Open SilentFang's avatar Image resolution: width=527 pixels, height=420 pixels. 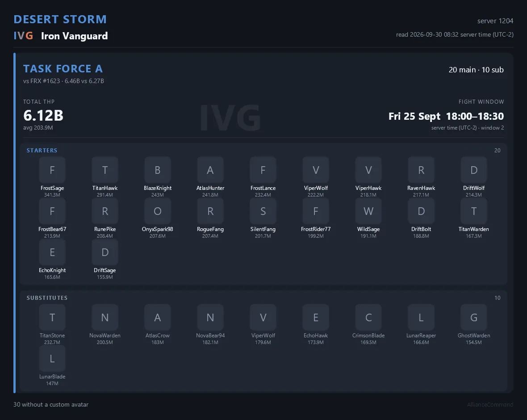(x=263, y=211)
